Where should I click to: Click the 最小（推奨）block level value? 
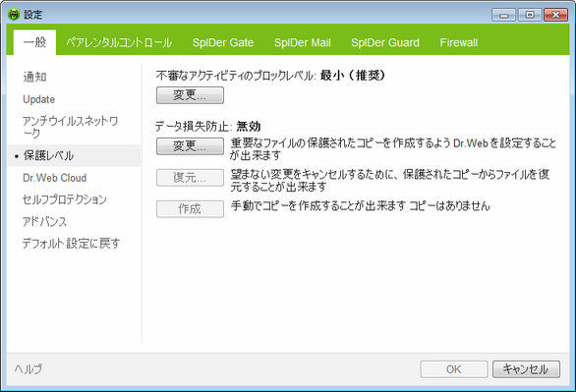point(352,76)
